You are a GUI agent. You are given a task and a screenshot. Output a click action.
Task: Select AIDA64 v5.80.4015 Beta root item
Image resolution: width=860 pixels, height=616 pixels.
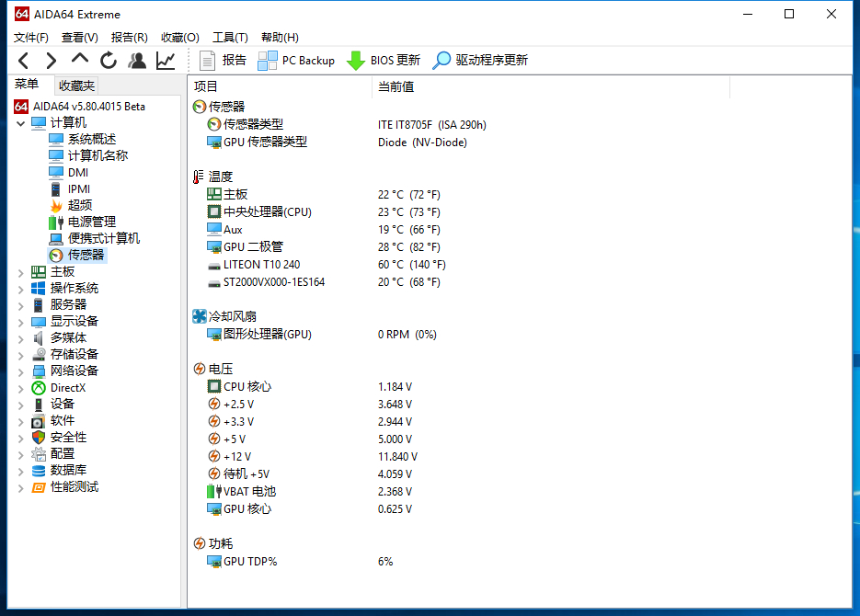click(x=79, y=107)
